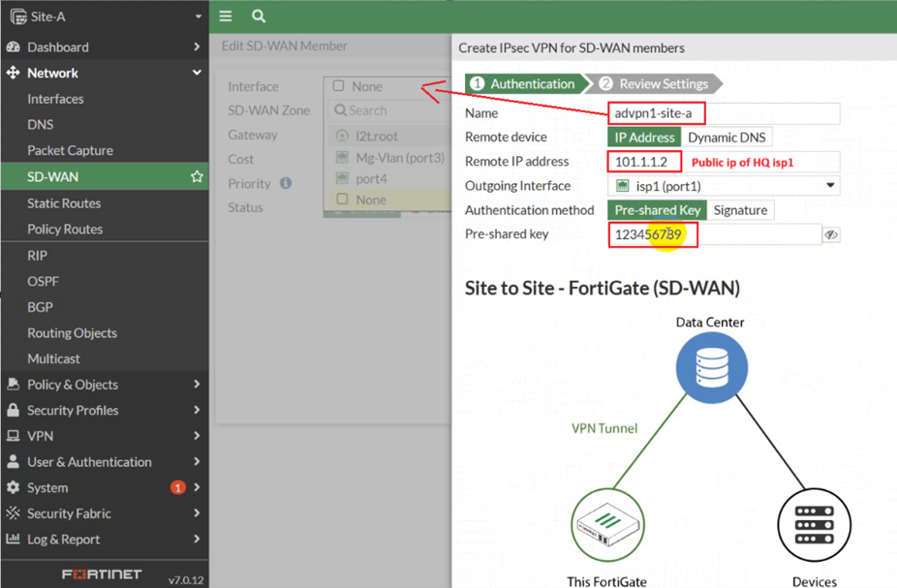This screenshot has height=588, width=897.
Task: Click the Fortinet logo
Action: pyautogui.click(x=102, y=574)
